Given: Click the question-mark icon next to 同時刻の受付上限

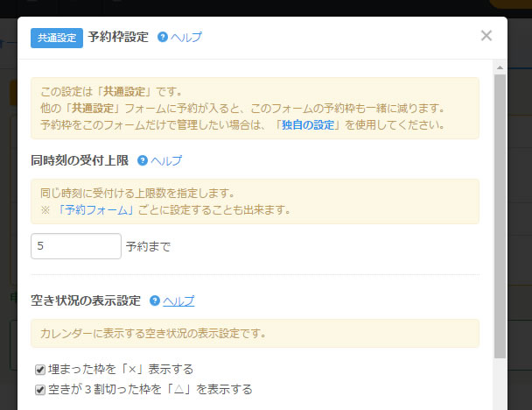Looking at the screenshot, I should (143, 161).
